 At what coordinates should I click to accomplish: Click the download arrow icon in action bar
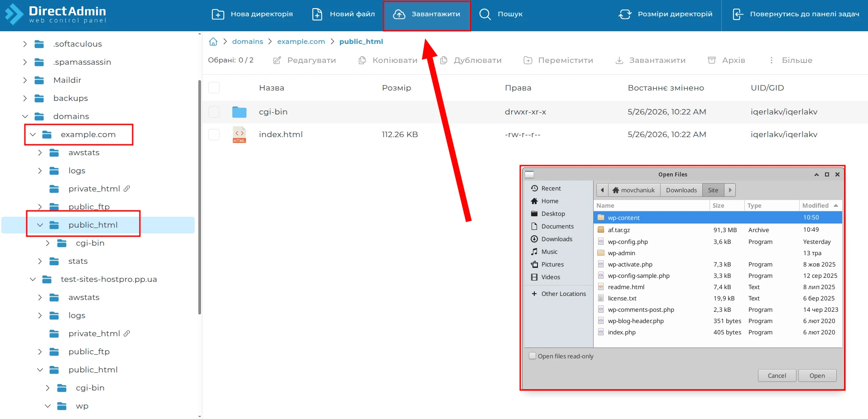619,60
